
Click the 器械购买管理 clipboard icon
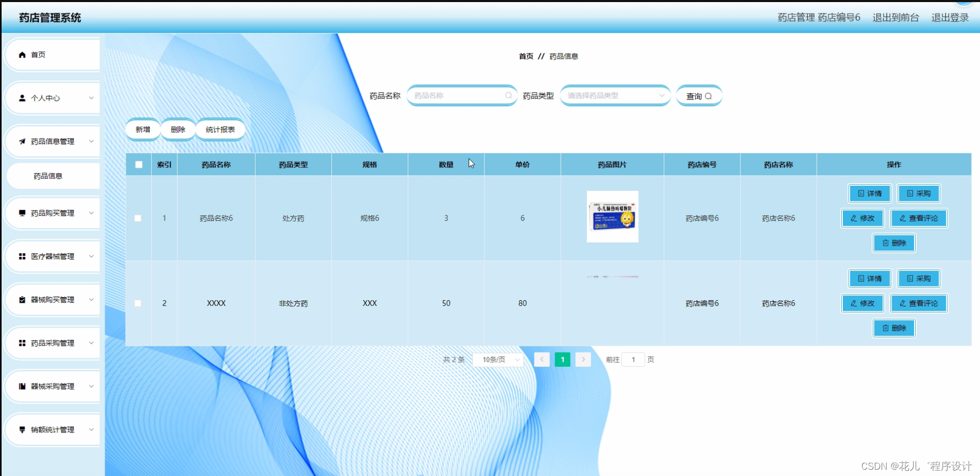(22, 299)
